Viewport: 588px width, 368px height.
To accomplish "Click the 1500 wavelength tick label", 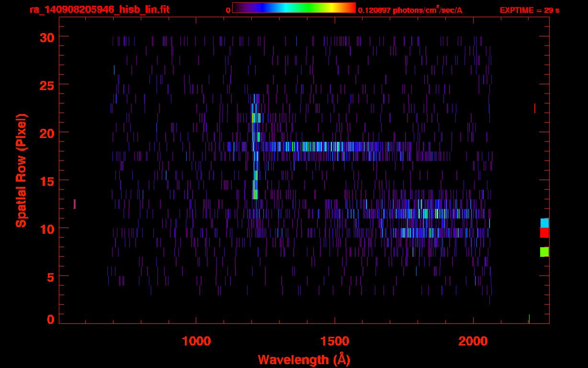I will (334, 341).
